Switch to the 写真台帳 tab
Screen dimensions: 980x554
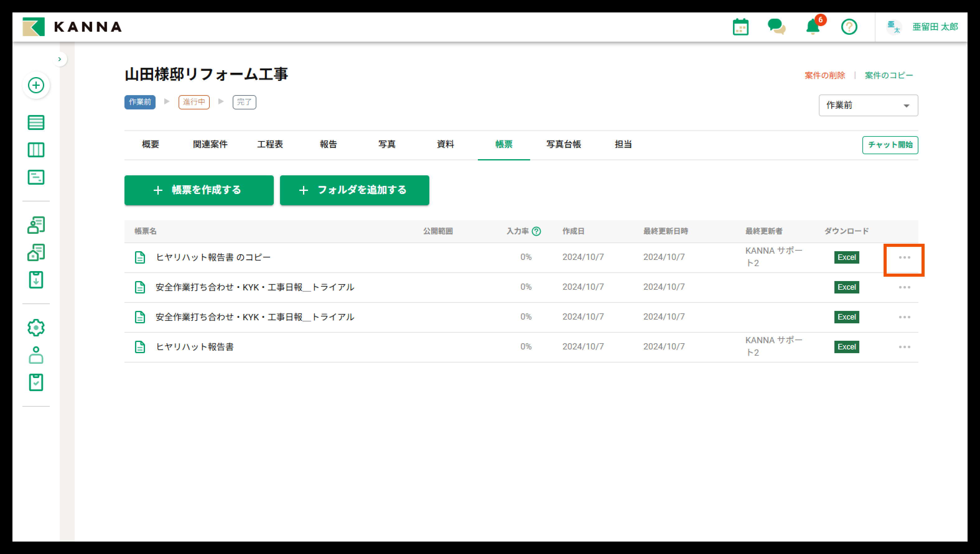click(563, 145)
